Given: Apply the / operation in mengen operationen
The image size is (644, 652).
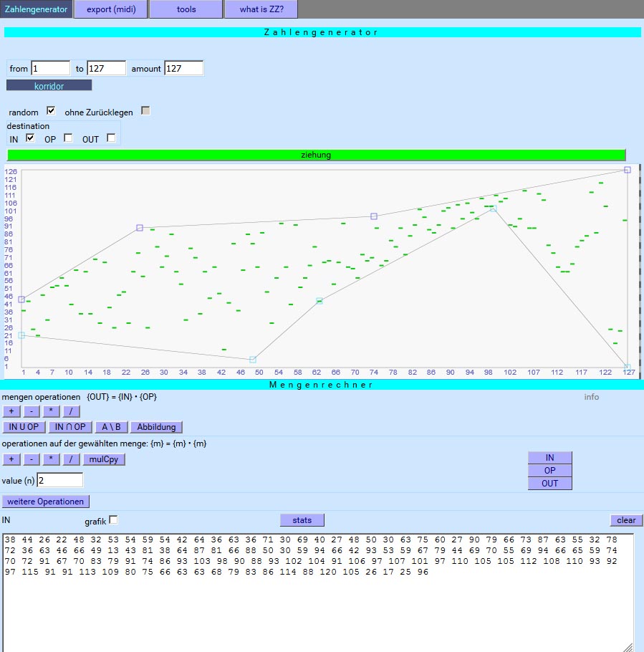Looking at the screenshot, I should coord(69,411).
